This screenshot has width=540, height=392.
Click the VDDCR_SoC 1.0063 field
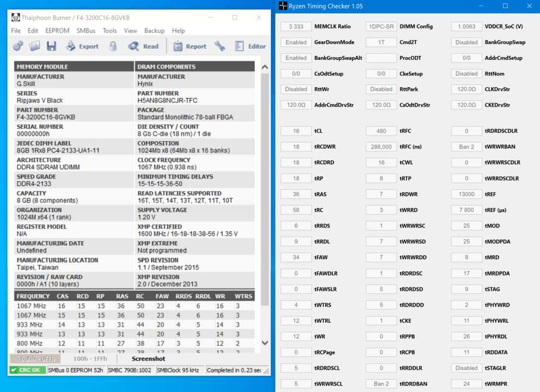click(x=467, y=27)
